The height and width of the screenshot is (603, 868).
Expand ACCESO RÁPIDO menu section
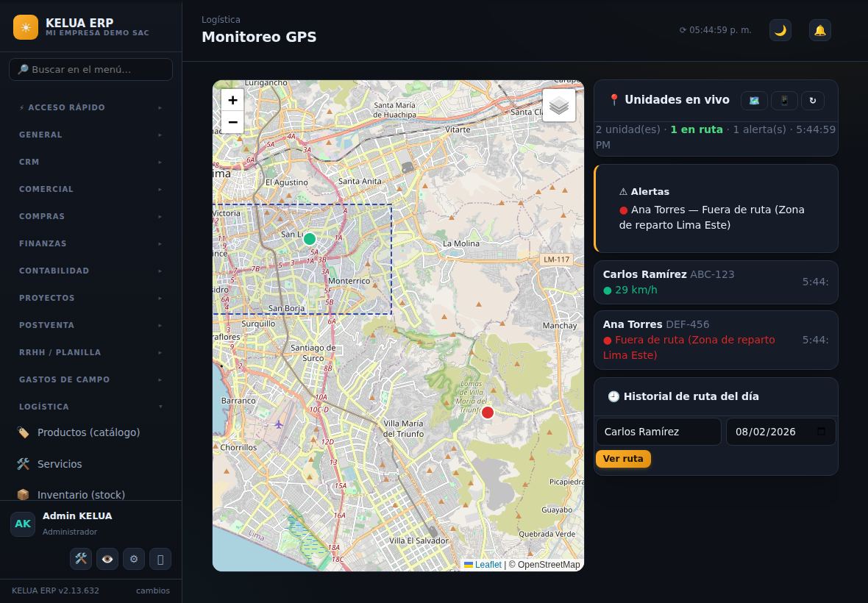pos(90,107)
